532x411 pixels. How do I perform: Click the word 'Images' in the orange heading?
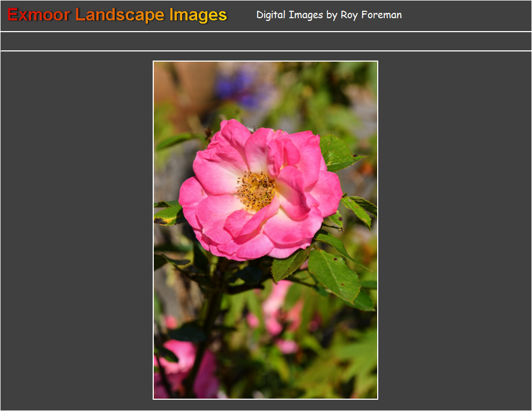tap(198, 15)
